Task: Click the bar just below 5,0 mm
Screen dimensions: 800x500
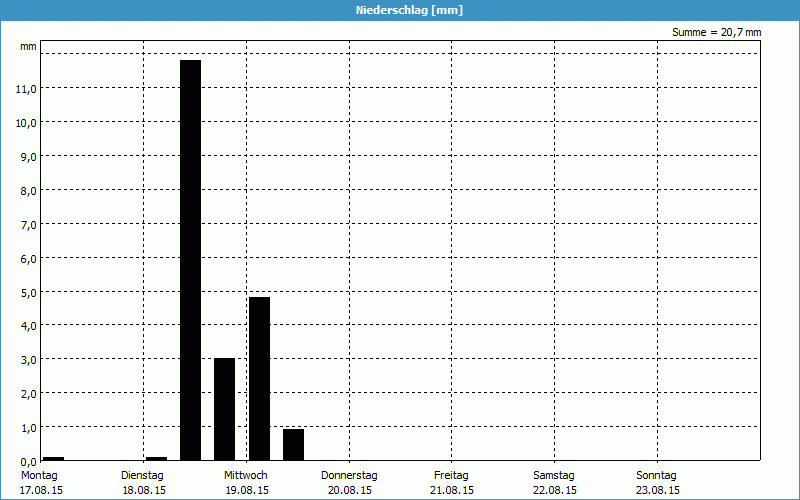Action: [259, 378]
